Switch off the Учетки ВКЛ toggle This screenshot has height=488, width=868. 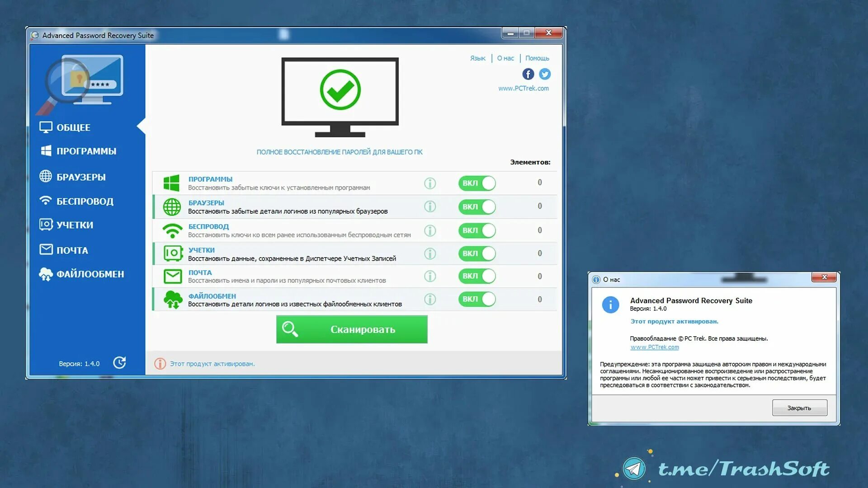click(x=477, y=253)
